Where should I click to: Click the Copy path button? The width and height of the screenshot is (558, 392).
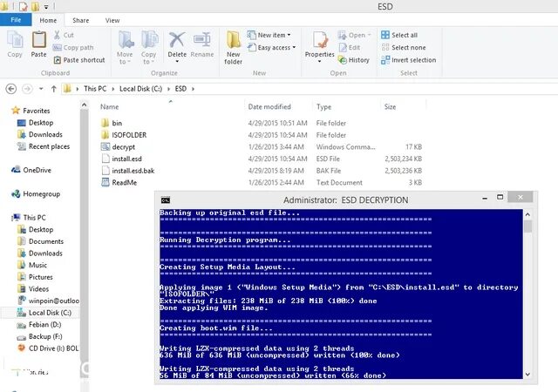(x=73, y=47)
